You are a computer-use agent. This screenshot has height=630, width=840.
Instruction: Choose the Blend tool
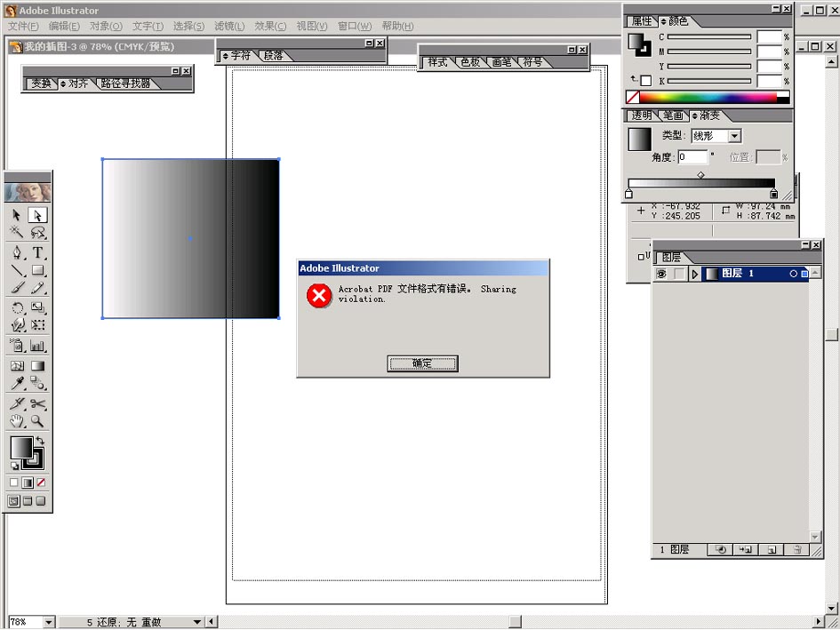point(37,383)
